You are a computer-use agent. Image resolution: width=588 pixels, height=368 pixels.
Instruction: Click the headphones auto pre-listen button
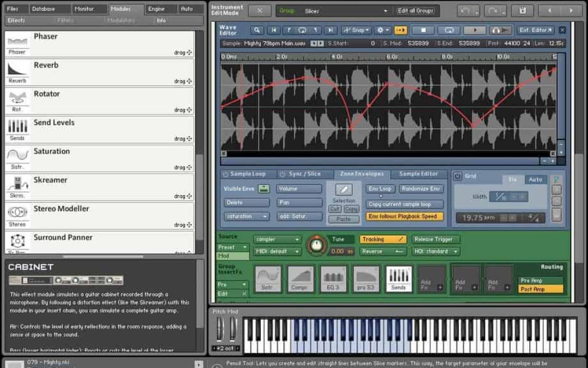[x=501, y=30]
